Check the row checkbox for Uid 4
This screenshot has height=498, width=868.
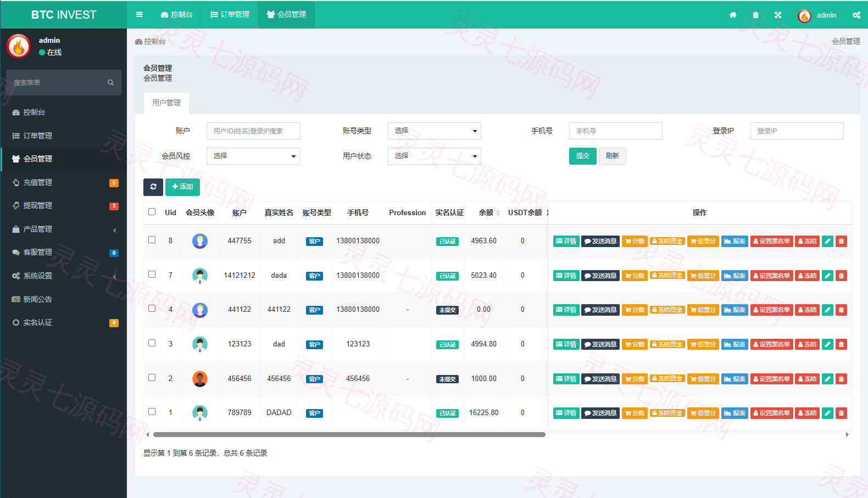(152, 309)
